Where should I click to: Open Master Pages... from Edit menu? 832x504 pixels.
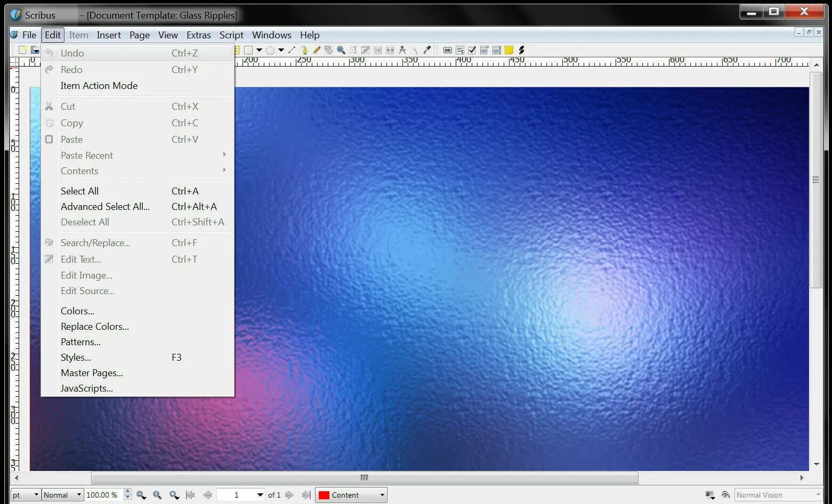pos(138,372)
